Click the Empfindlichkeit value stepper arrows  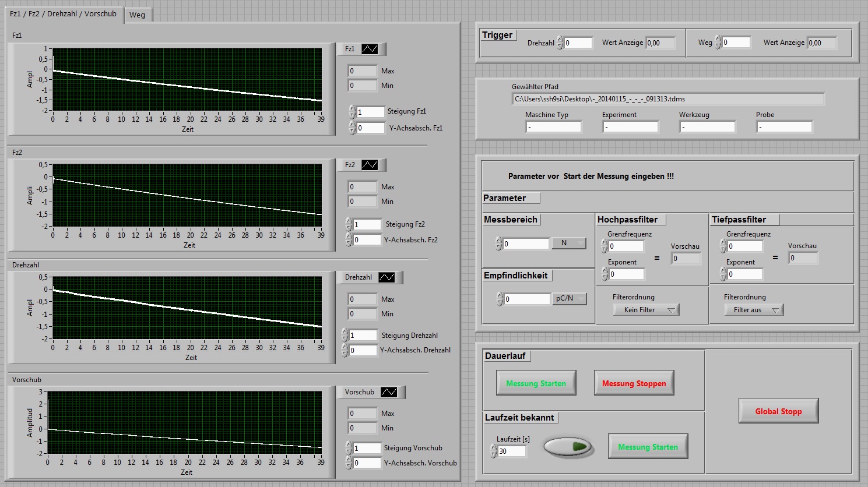click(x=500, y=299)
